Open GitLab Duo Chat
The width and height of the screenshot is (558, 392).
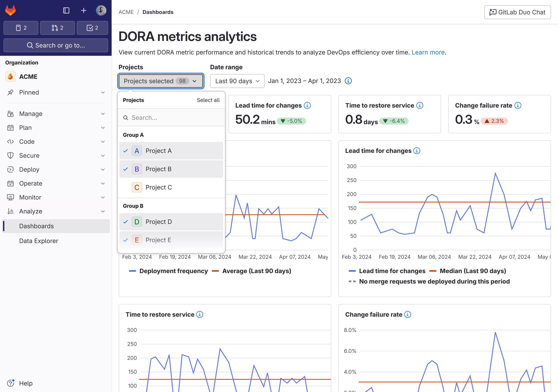point(517,12)
